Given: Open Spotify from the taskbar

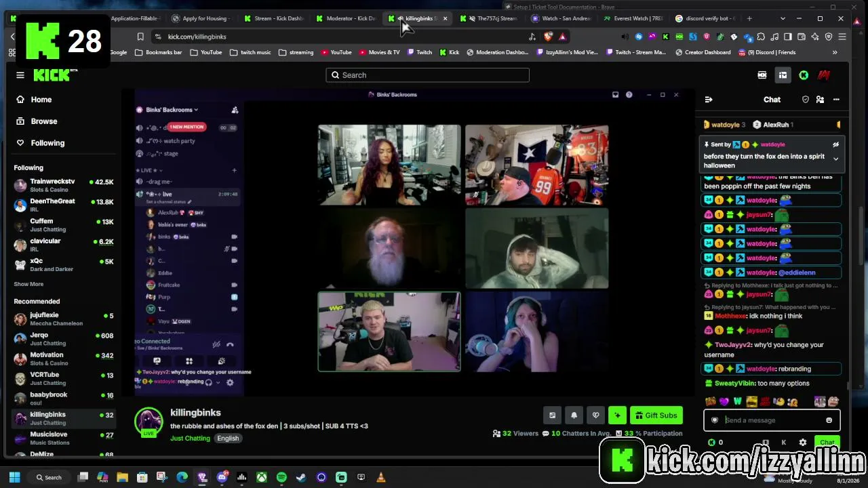Looking at the screenshot, I should (x=281, y=477).
